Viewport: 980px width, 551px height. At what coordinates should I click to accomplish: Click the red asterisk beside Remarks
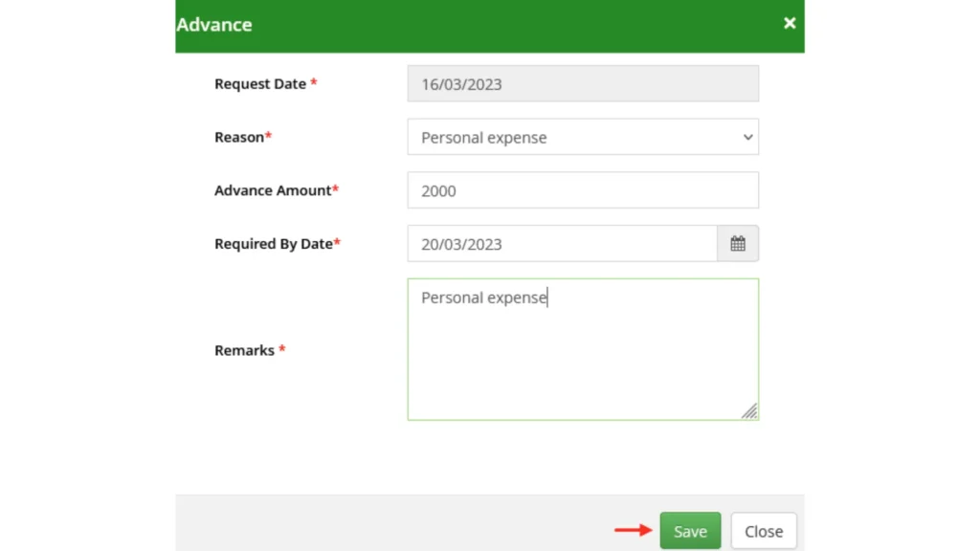[283, 350]
